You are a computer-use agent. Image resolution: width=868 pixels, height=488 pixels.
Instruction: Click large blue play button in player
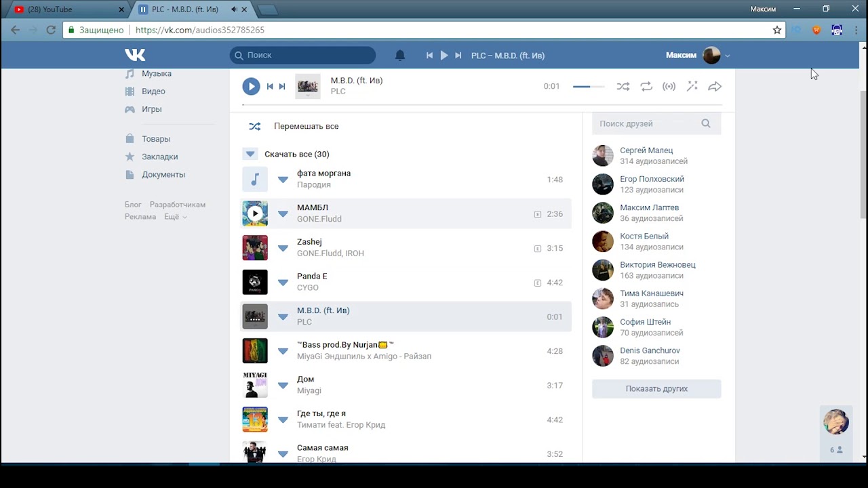pyautogui.click(x=251, y=86)
